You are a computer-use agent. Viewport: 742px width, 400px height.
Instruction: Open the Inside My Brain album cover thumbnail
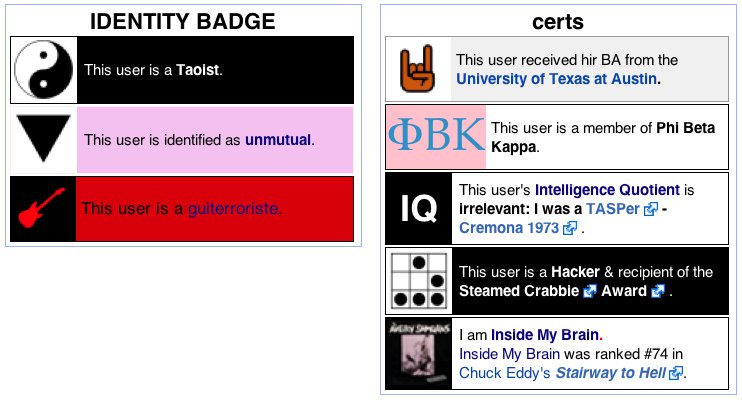[x=418, y=354]
